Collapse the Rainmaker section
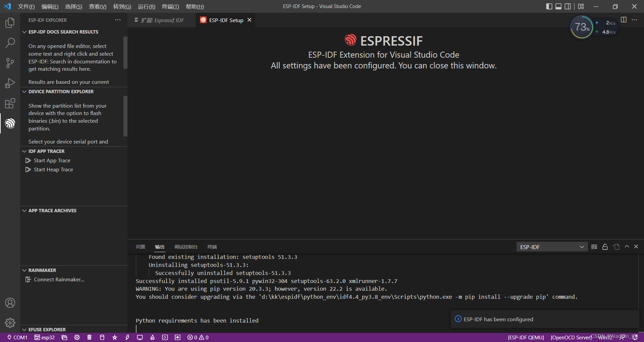 click(74, 270)
